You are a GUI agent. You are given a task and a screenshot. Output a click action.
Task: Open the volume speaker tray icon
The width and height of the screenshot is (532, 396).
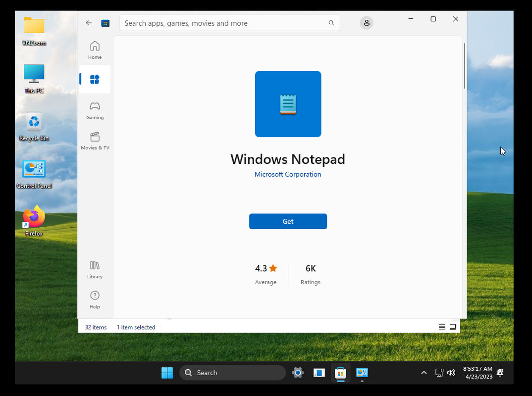tap(451, 373)
